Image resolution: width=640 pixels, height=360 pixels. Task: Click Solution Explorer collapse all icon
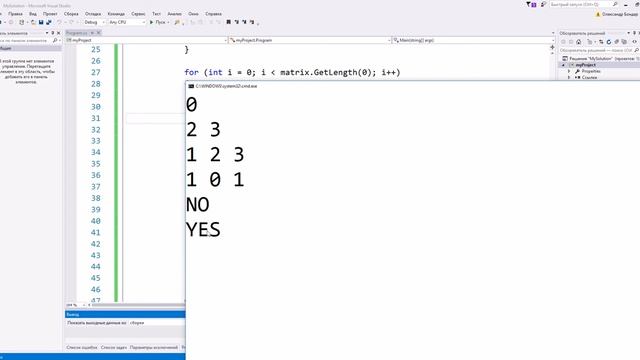616,42
